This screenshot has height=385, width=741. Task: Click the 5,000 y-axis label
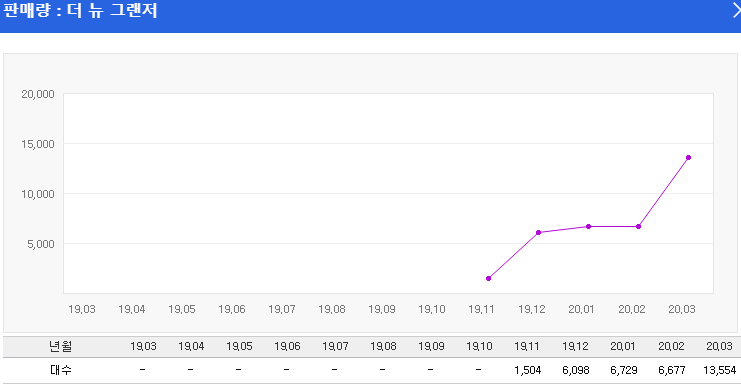(41, 244)
